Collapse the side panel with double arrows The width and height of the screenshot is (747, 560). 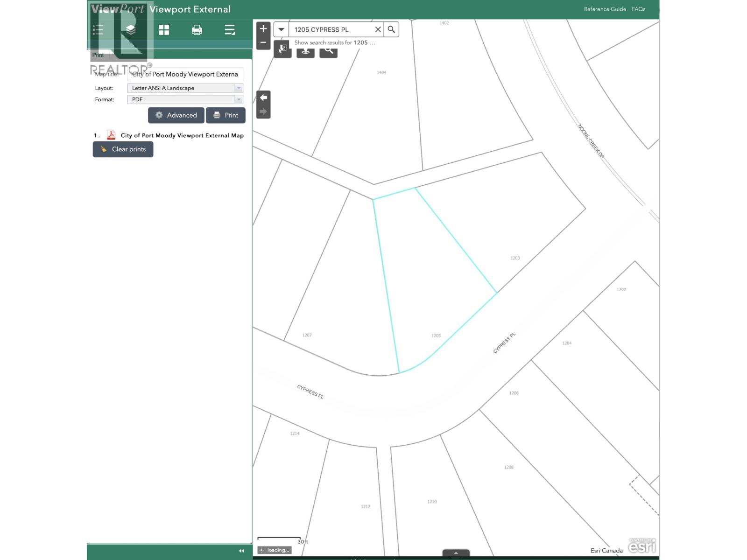pos(241,551)
